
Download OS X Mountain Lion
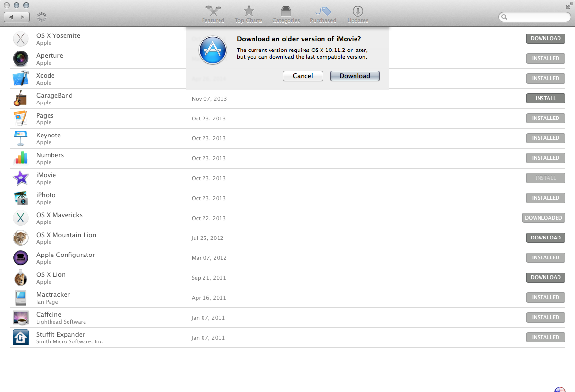point(546,238)
